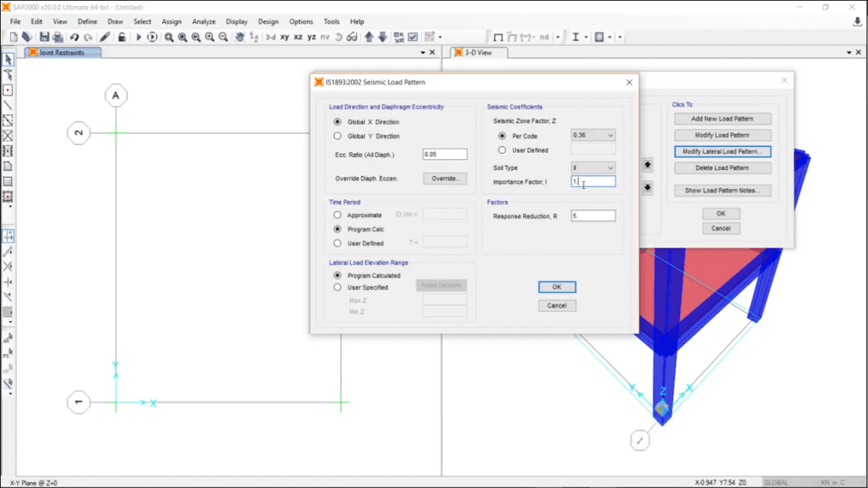Click the Restore Full View zoom icon

click(182, 37)
